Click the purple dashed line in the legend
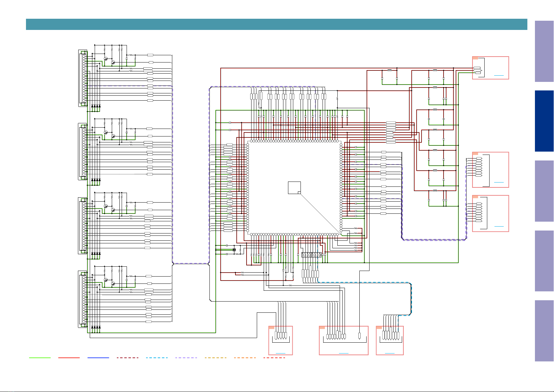 pyautogui.click(x=186, y=358)
